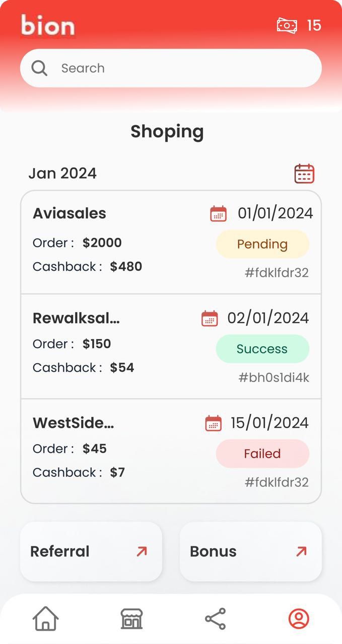
Task: Select the Pending status badge
Action: click(x=262, y=244)
